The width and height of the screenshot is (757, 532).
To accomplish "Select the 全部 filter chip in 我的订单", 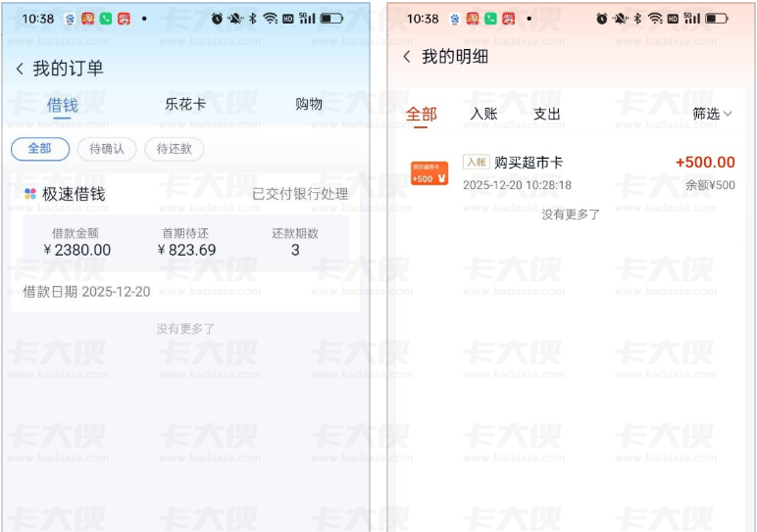I will click(40, 149).
